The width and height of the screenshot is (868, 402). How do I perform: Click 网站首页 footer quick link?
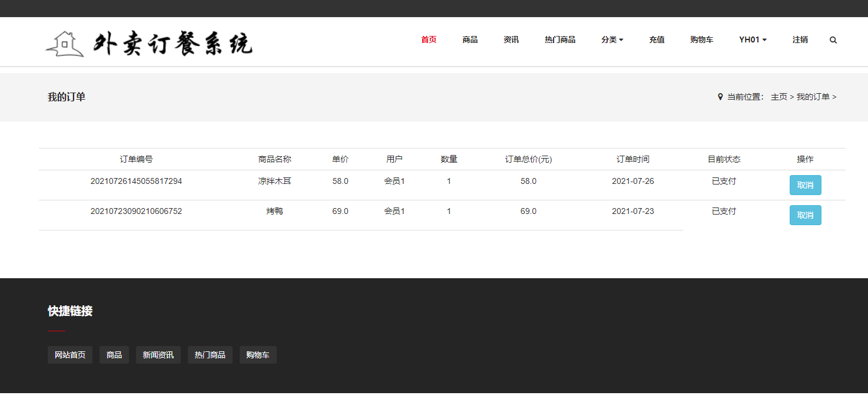tap(70, 355)
